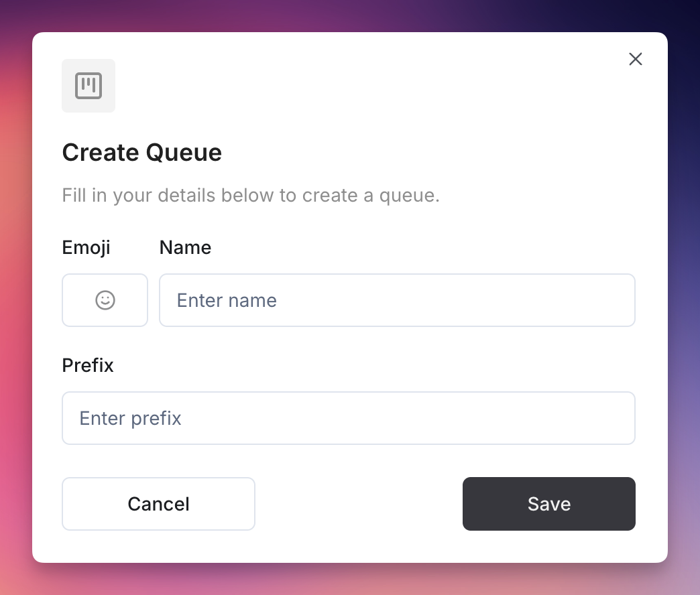This screenshot has width=700, height=595.
Task: Focus the Enter prefix input field
Action: click(x=349, y=418)
